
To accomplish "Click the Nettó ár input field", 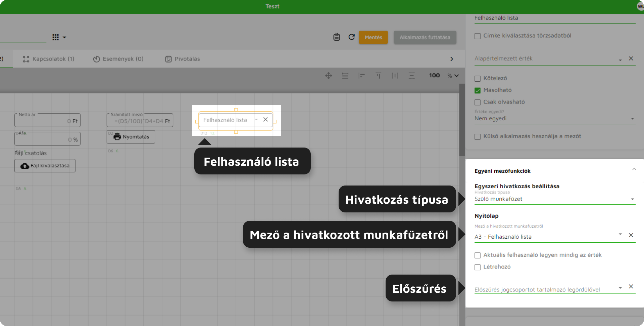I will (47, 120).
